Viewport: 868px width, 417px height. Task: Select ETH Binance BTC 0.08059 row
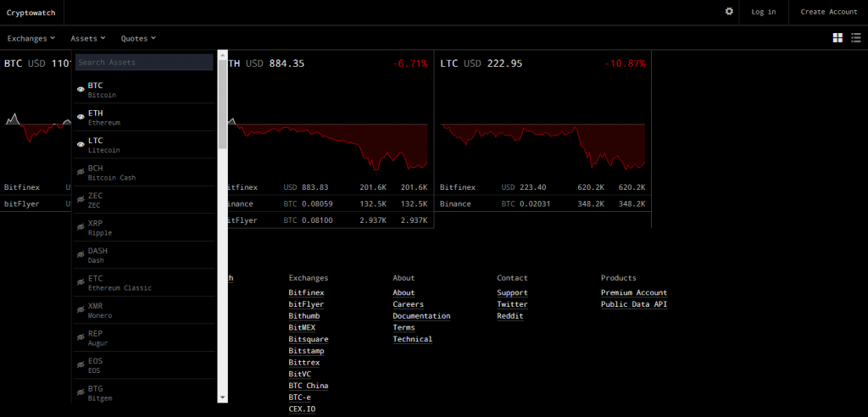(x=331, y=203)
